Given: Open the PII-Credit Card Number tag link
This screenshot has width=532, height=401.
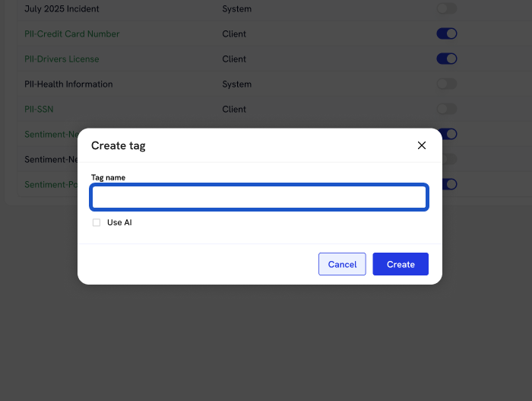Looking at the screenshot, I should 72,34.
